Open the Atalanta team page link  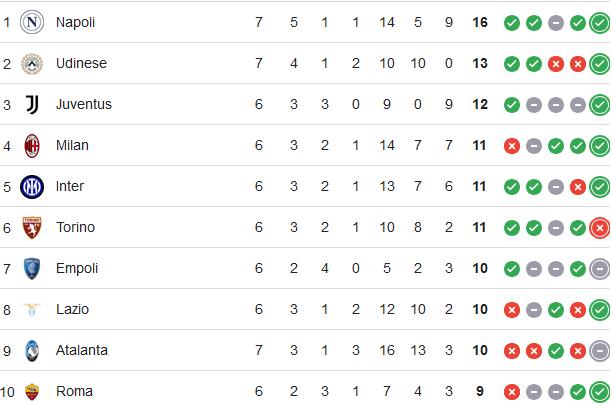(x=82, y=350)
